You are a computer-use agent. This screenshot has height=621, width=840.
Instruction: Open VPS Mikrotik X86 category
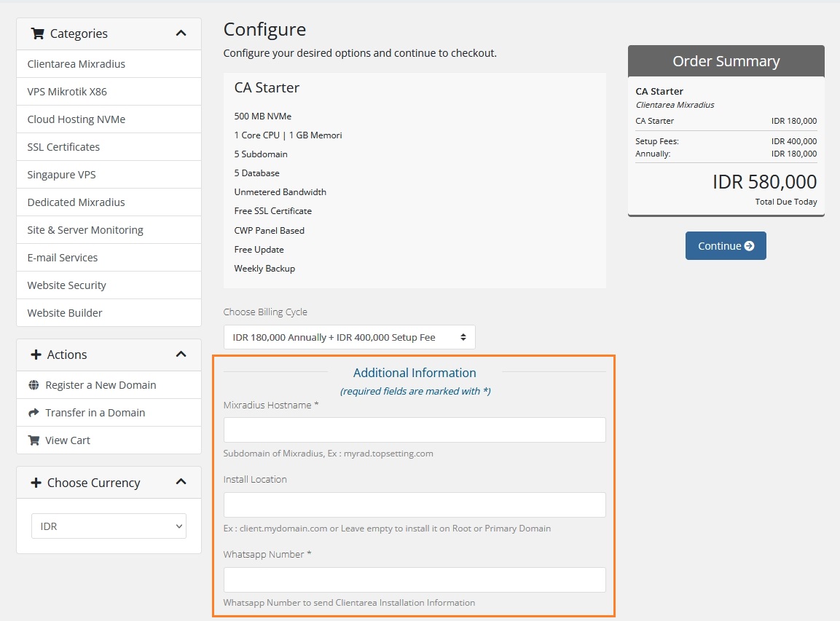[x=109, y=92]
